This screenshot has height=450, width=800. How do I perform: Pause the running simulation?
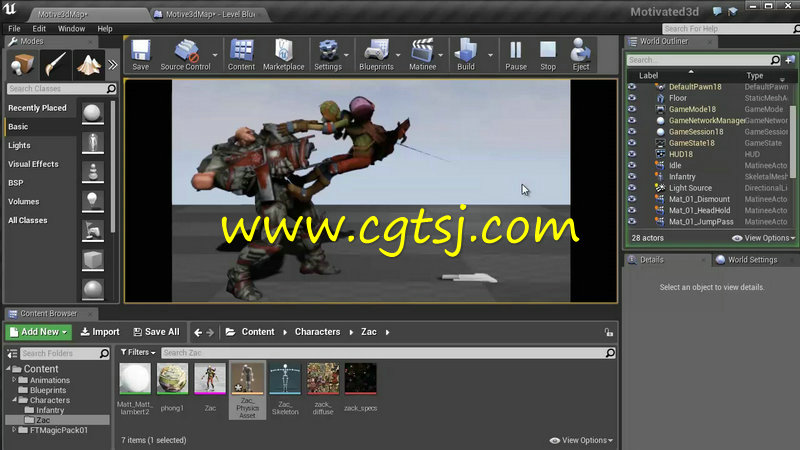point(516,54)
